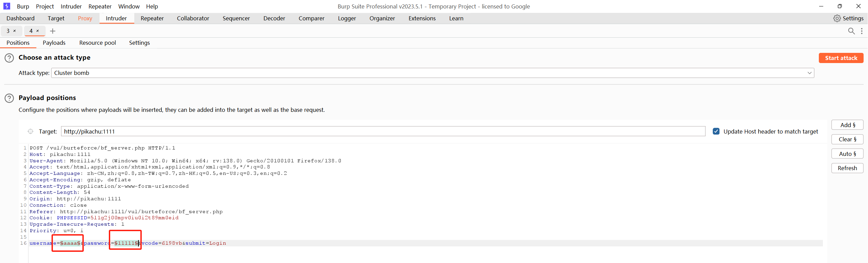868x263 pixels.
Task: Expand the Attack type dropdown
Action: tap(809, 73)
